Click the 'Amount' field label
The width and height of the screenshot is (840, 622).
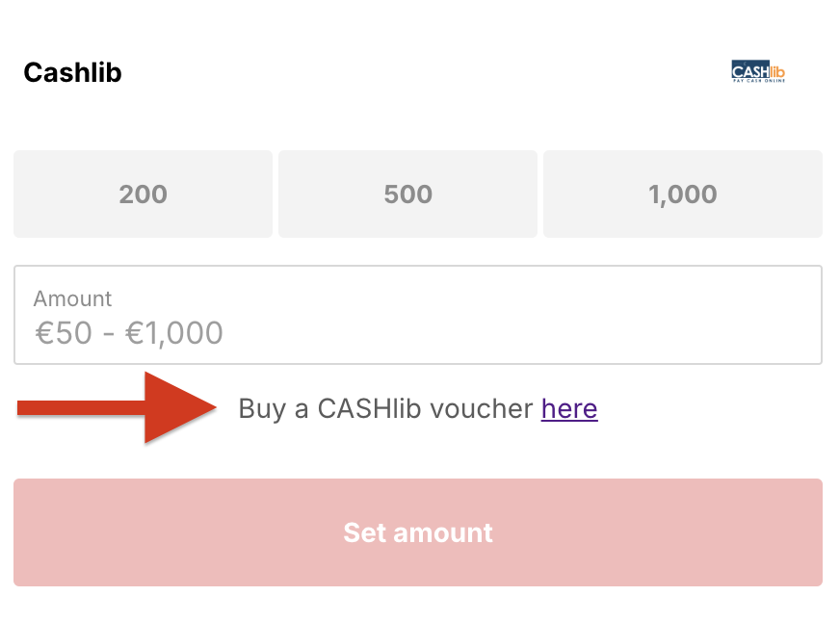[72, 298]
